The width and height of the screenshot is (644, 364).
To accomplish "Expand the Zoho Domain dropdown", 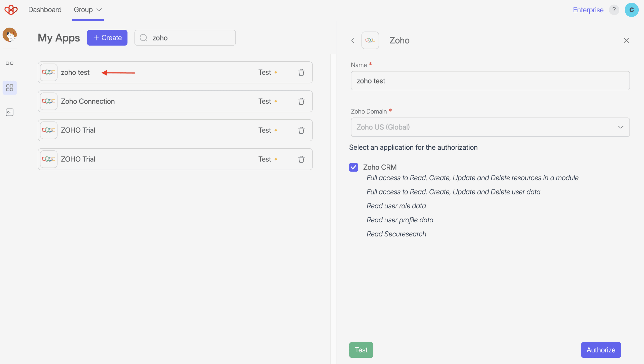I will (490, 127).
